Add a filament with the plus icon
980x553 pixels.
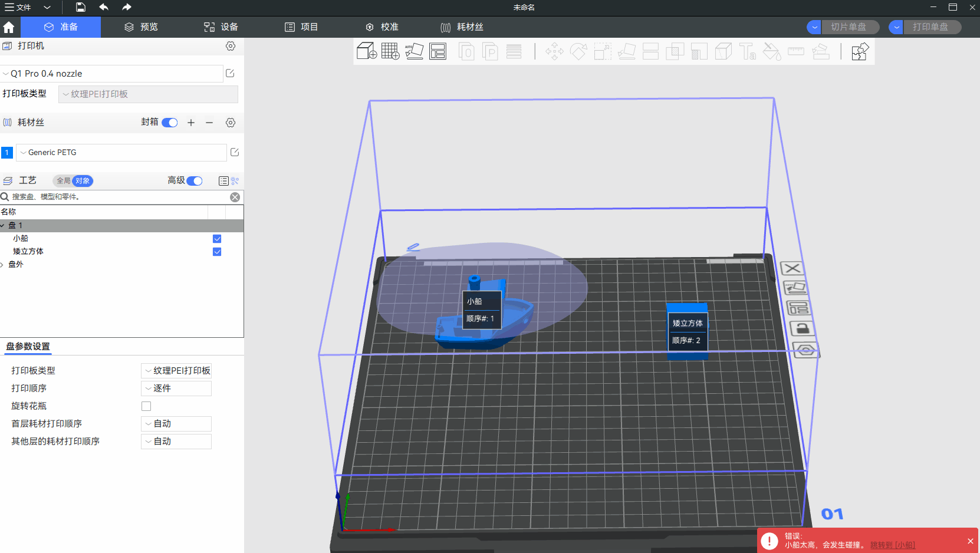pos(191,123)
